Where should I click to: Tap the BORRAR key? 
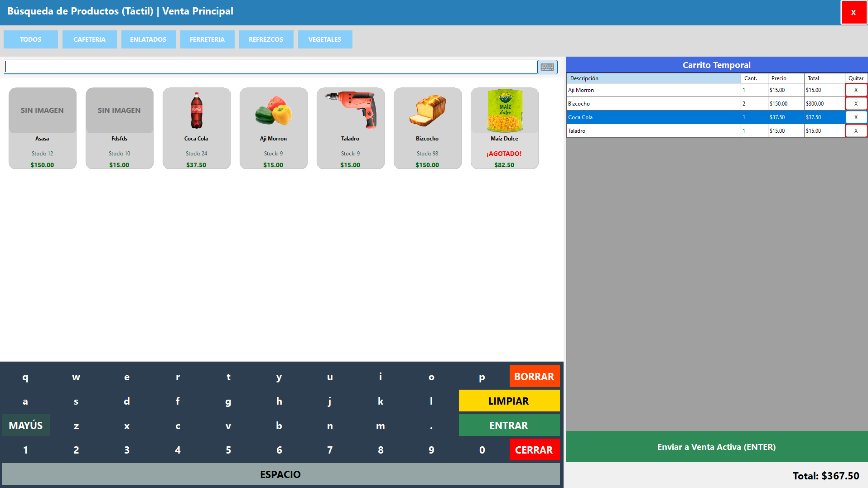(x=535, y=377)
